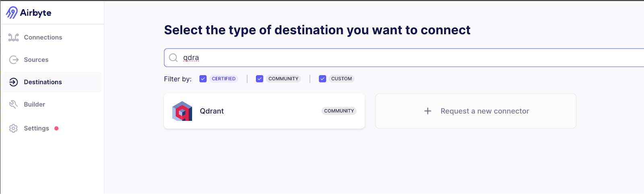Click the plus icon for new connector

(x=428, y=111)
